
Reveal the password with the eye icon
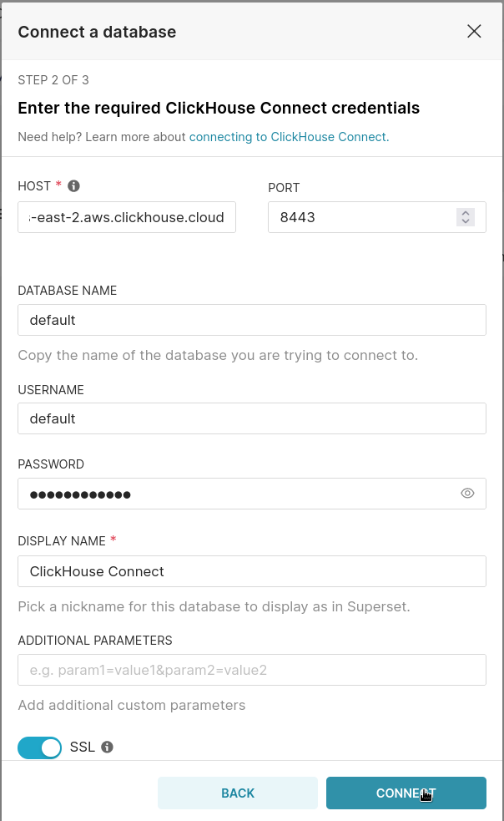click(467, 493)
